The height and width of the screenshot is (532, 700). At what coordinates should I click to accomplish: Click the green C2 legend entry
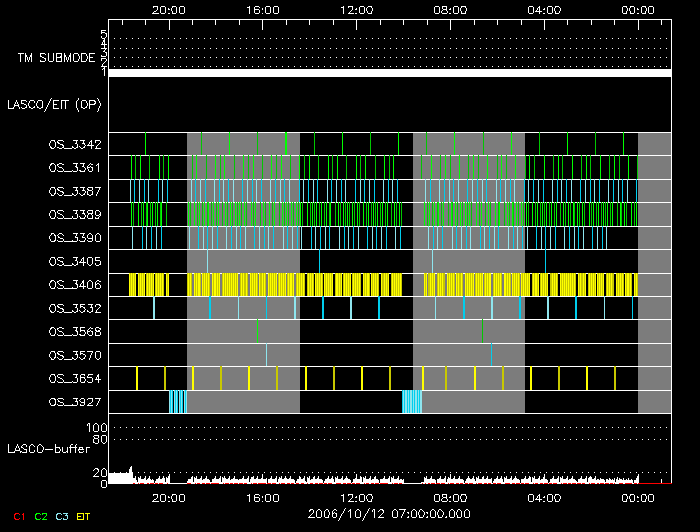click(41, 516)
